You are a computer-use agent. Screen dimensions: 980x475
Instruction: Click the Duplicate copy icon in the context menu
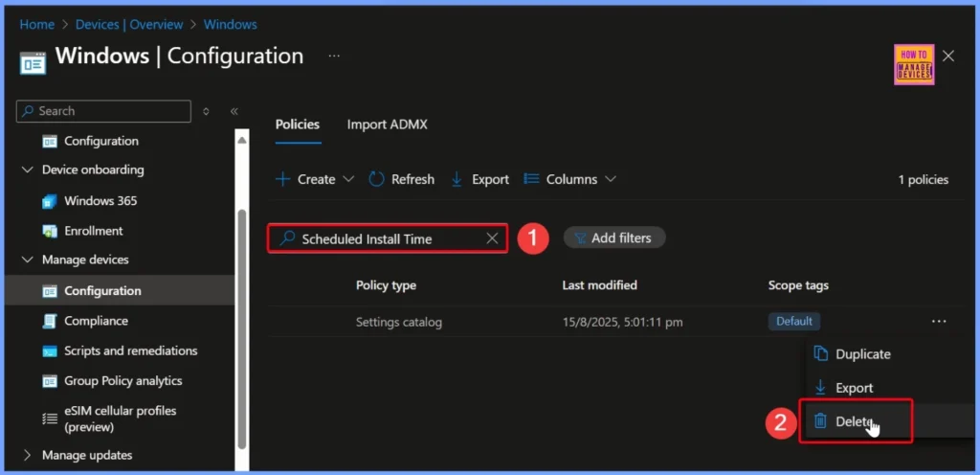[820, 354]
